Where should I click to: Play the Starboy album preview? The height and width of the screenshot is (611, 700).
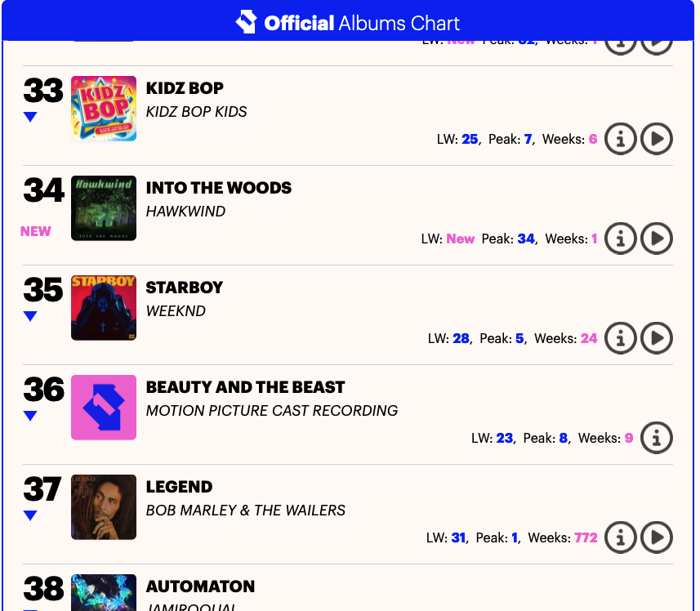click(657, 338)
